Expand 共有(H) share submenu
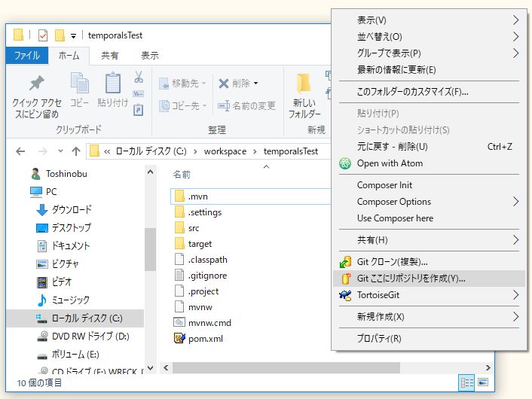This screenshot has height=399, width=532. point(430,240)
